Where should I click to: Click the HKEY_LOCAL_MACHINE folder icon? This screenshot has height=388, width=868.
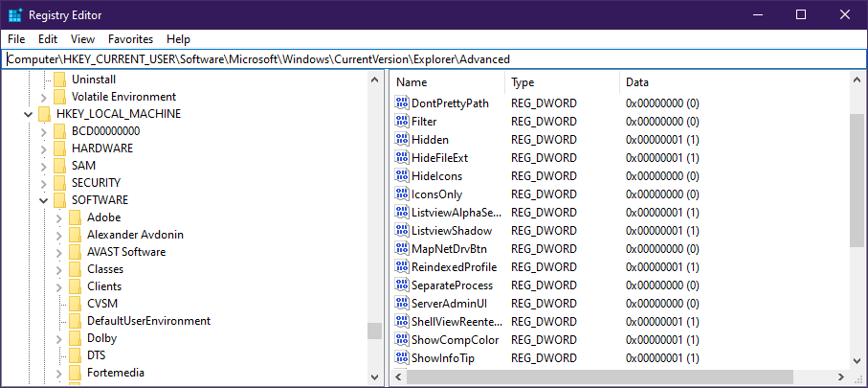point(45,114)
